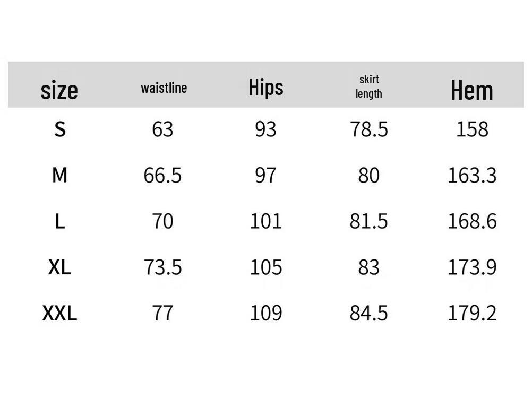532x399 pixels.
Task: Select the size XXL row label
Action: 59,313
